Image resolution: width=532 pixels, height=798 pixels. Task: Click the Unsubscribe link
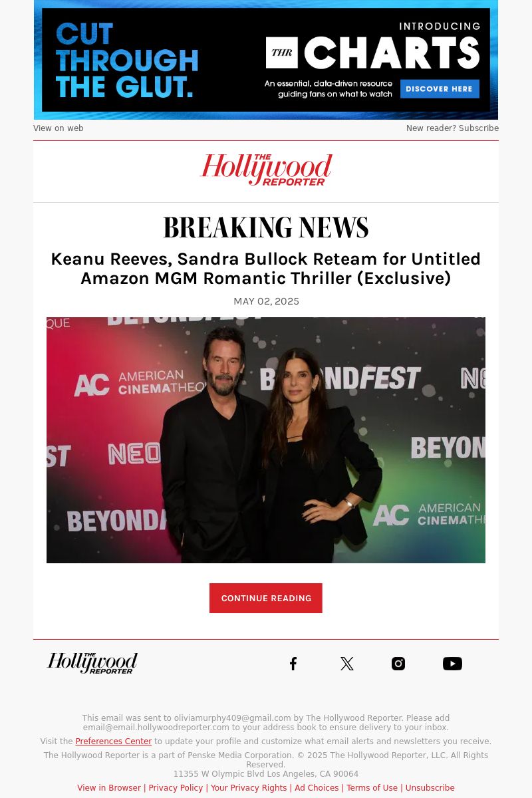pos(430,788)
